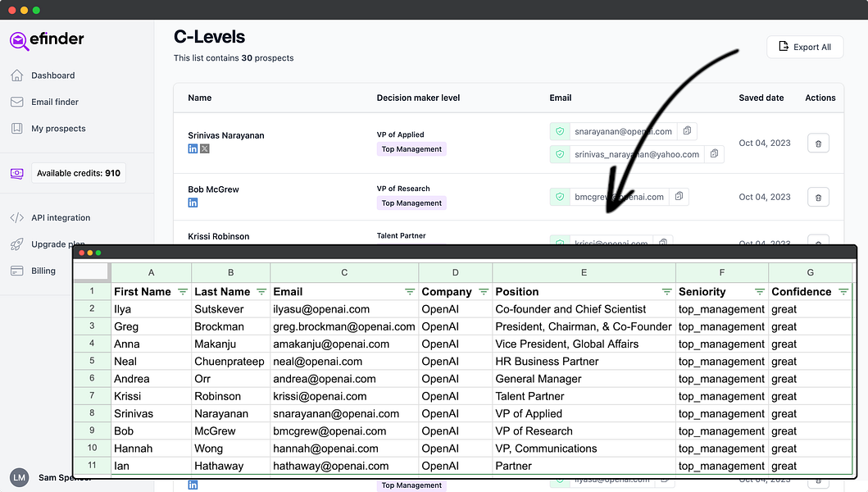The image size is (868, 492).
Task: Click Export All button
Action: pyautogui.click(x=805, y=47)
